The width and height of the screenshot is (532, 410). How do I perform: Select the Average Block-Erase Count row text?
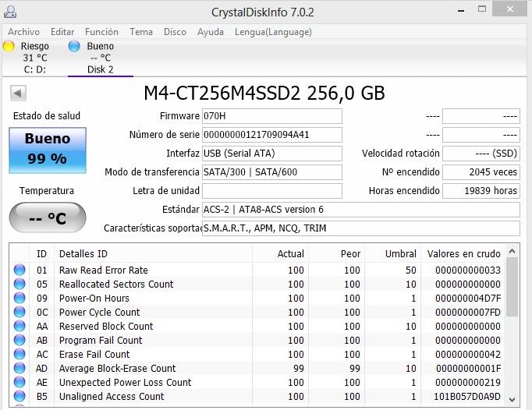[x=117, y=368]
